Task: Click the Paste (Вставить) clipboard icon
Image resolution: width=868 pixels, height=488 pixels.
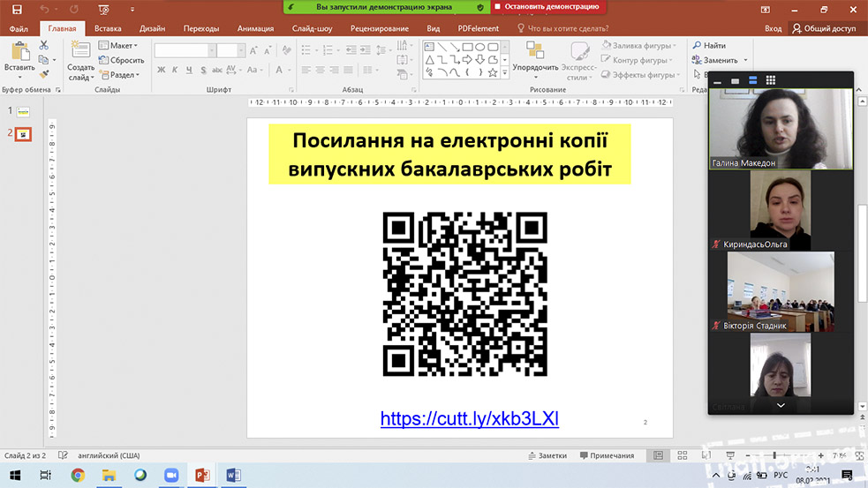Action: [x=20, y=51]
